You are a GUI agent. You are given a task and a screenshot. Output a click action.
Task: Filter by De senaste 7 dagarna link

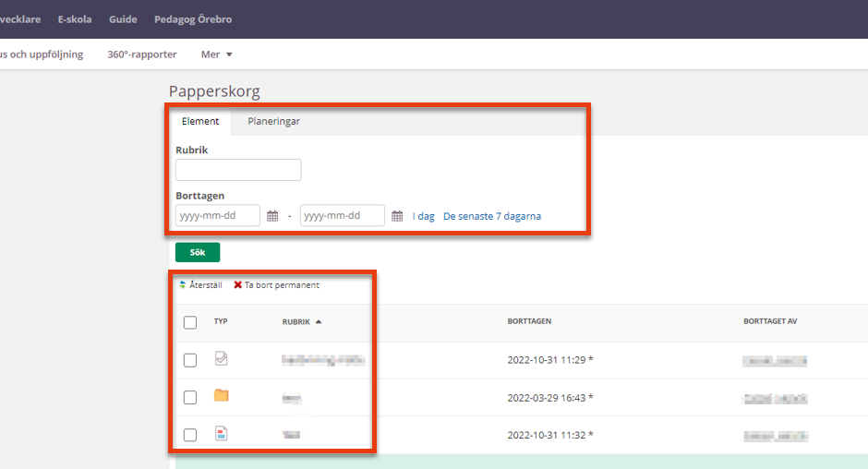click(x=492, y=216)
